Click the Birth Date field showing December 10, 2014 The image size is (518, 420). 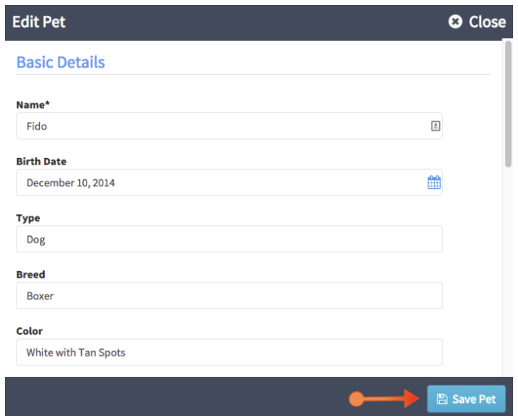(x=229, y=182)
